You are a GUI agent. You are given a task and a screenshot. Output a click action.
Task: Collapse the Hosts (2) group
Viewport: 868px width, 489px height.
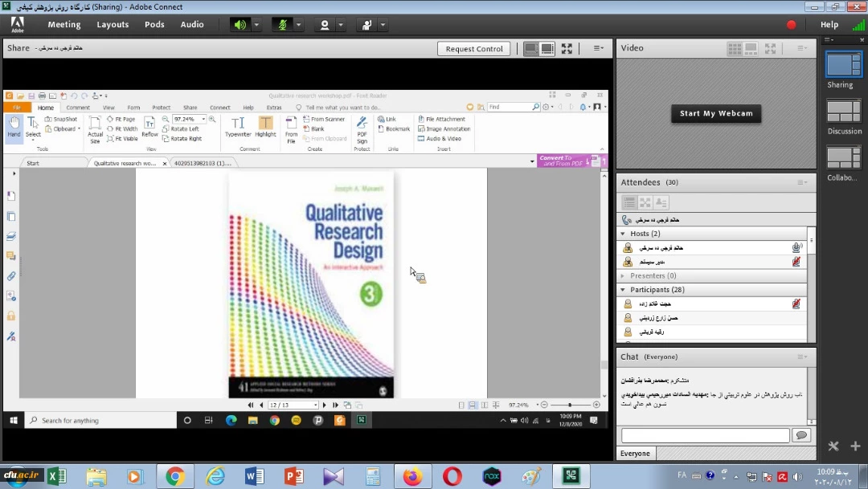point(623,234)
